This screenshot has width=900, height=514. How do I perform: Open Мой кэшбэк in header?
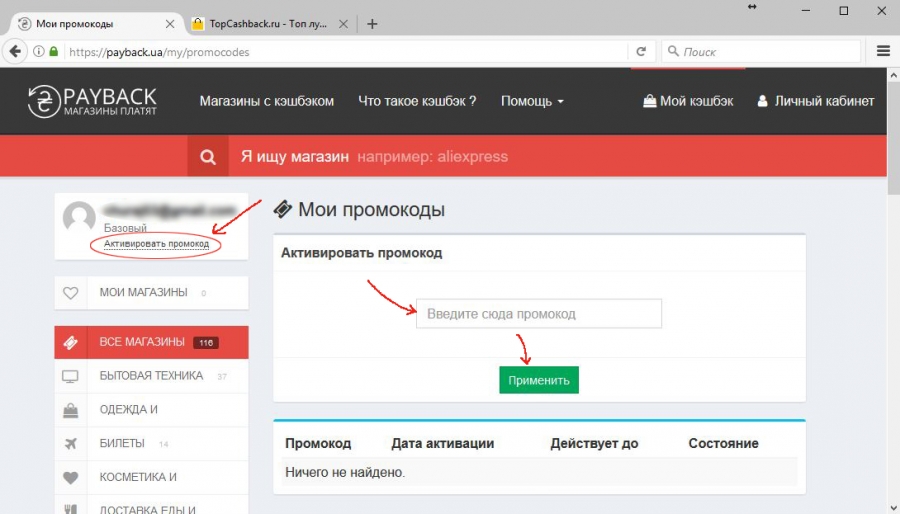tap(688, 101)
